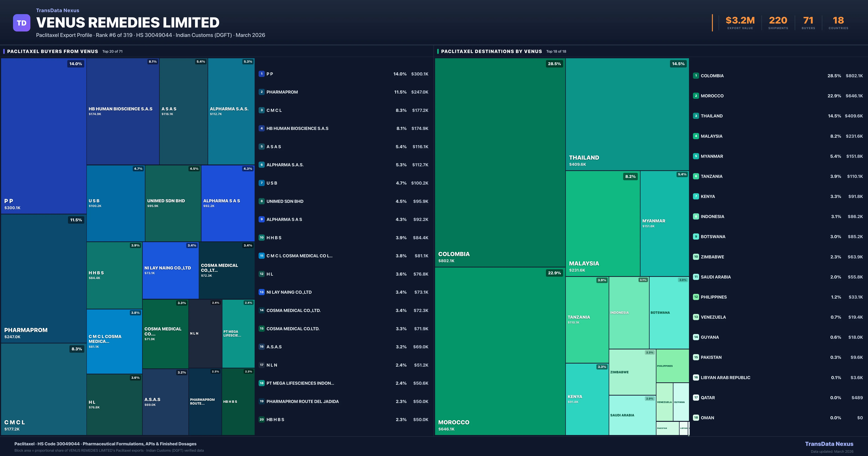Select the Paclitaxel Destinations By Venus heading

[491, 51]
